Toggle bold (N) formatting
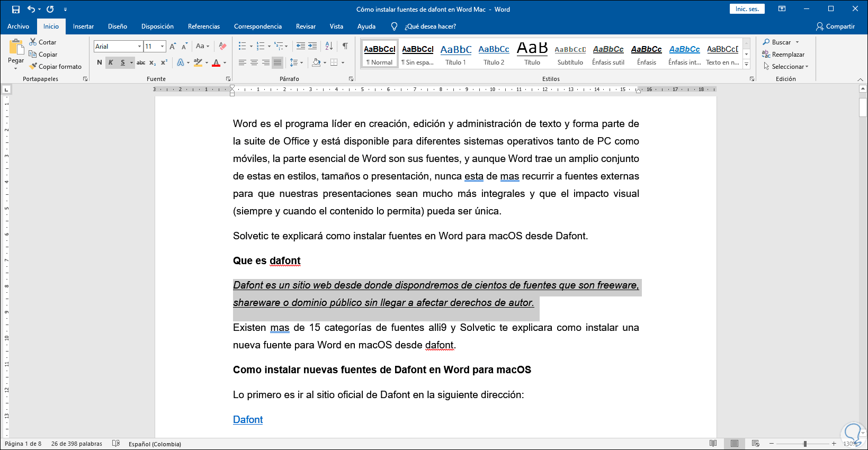The width and height of the screenshot is (868, 450). [100, 62]
